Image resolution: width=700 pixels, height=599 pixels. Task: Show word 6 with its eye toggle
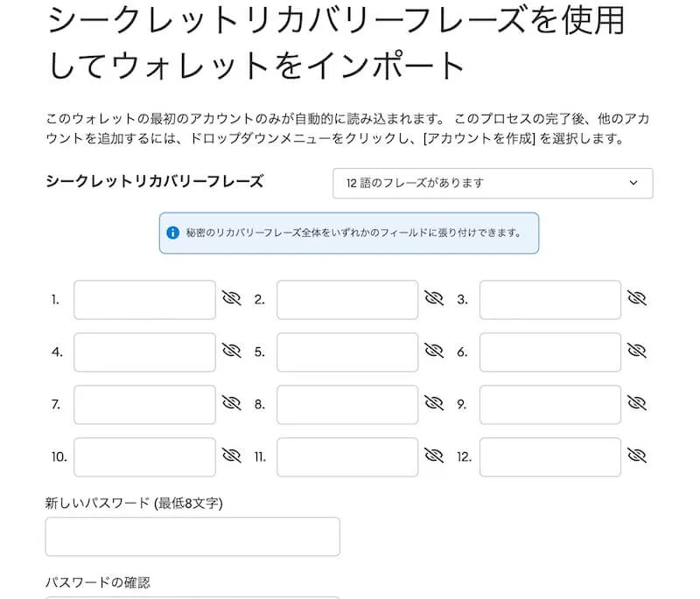pos(638,352)
